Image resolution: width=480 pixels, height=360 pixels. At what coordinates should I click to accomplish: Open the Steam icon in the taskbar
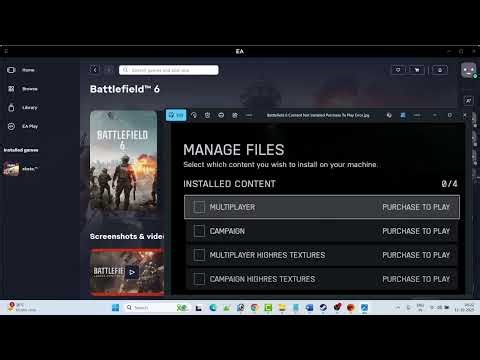323,308
